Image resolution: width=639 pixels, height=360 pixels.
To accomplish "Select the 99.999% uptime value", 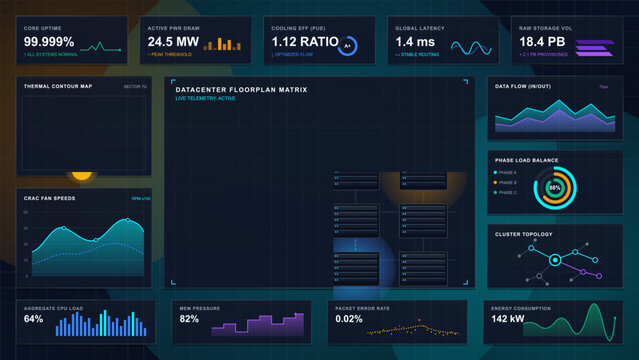I will click(x=49, y=42).
